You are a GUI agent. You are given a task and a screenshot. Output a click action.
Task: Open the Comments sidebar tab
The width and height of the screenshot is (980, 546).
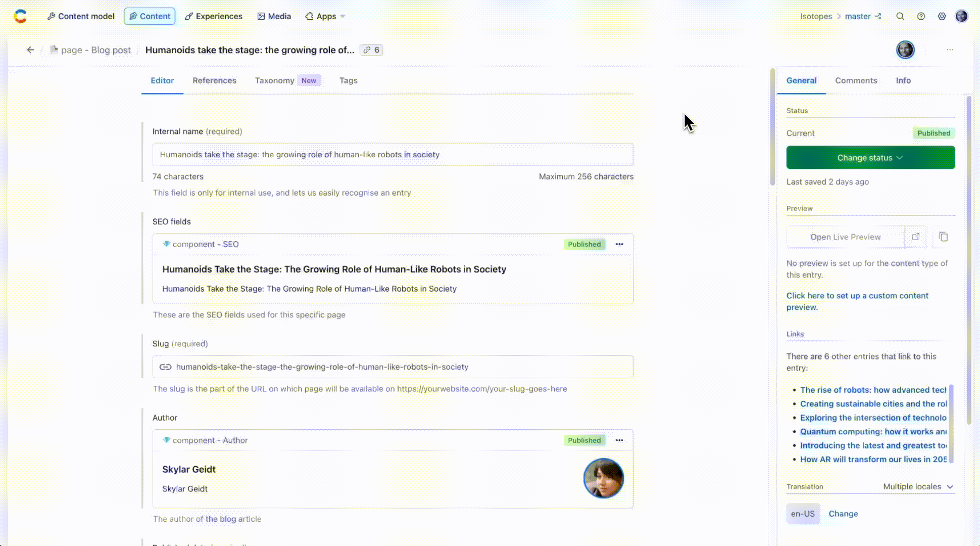point(856,80)
